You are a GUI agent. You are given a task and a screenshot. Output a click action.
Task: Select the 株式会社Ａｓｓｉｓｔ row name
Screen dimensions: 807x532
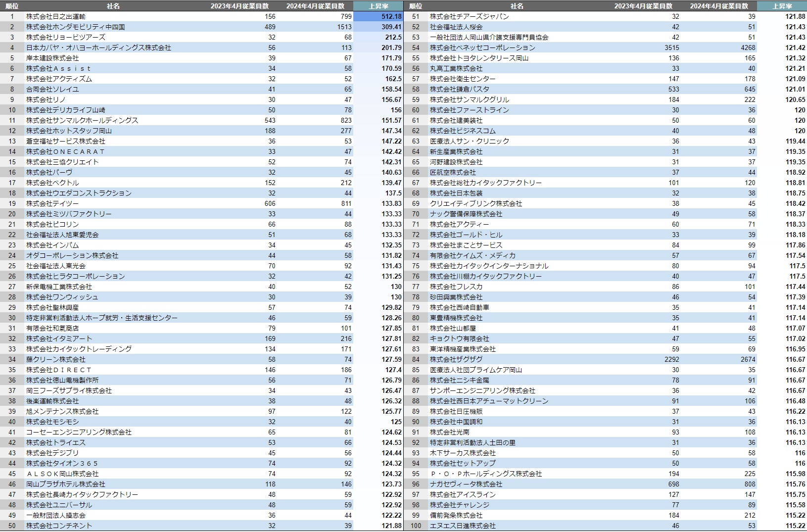[x=59, y=68]
